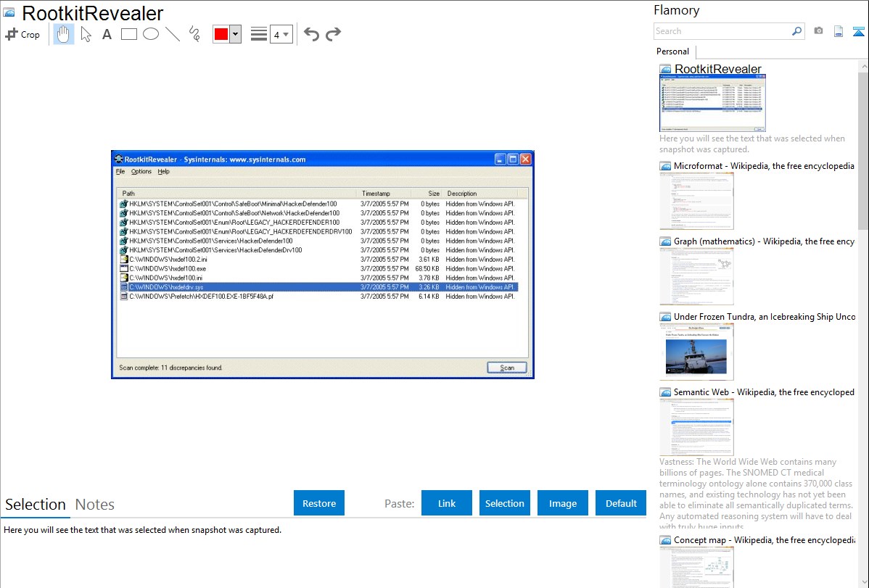Pick the rectangle shape tool
Screen dimensions: 869x588
[129, 34]
